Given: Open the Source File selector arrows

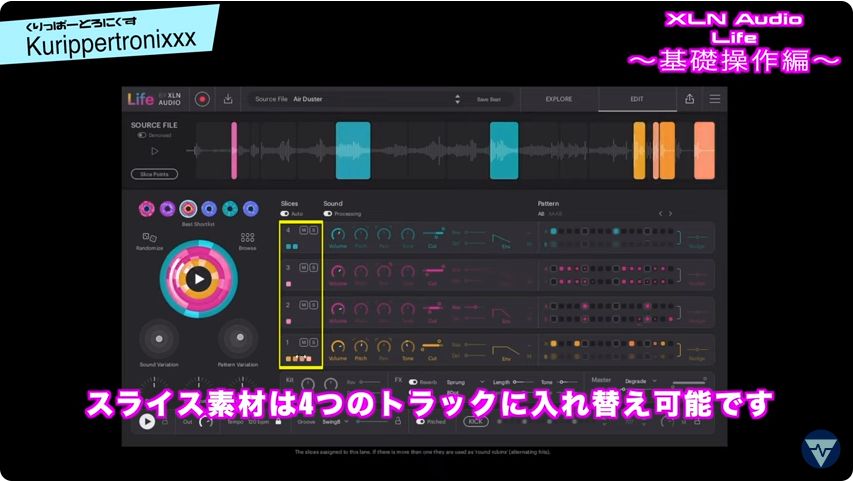Looking at the screenshot, I should click(x=458, y=99).
